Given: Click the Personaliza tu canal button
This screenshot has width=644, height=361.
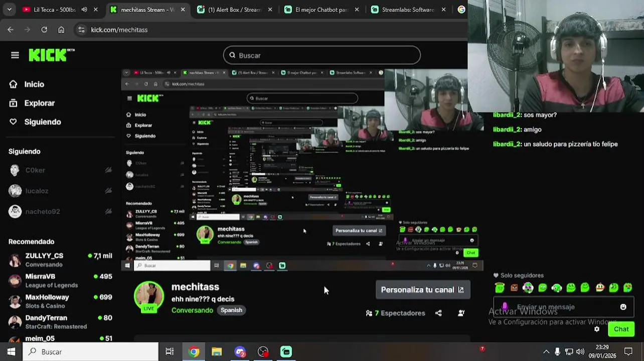Looking at the screenshot, I should pyautogui.click(x=423, y=290).
